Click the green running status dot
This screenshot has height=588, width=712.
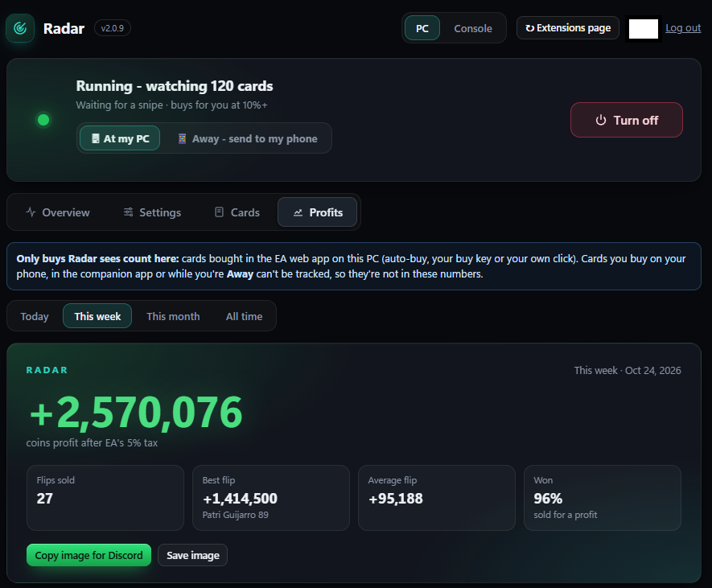[43, 120]
